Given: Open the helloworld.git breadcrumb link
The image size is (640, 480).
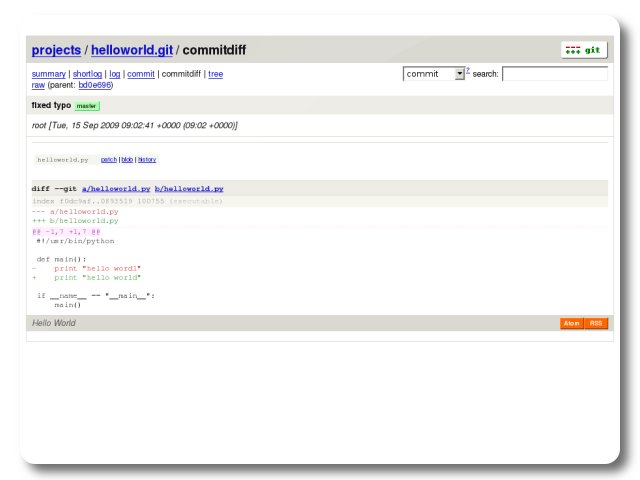Looking at the screenshot, I should click(133, 50).
